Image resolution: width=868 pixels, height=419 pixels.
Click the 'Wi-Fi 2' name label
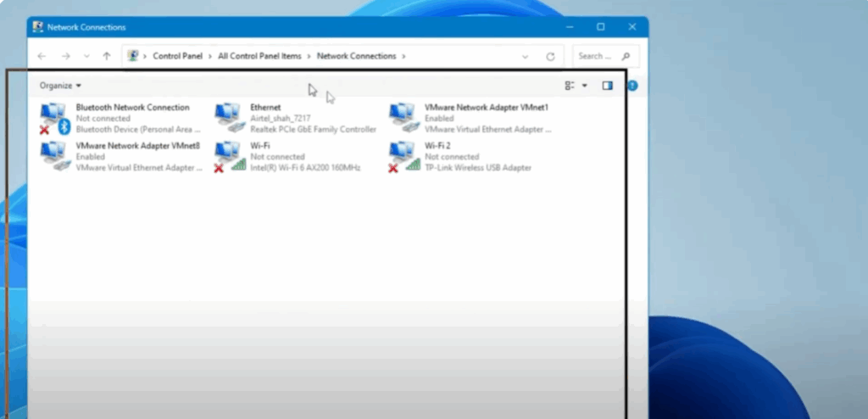point(437,145)
